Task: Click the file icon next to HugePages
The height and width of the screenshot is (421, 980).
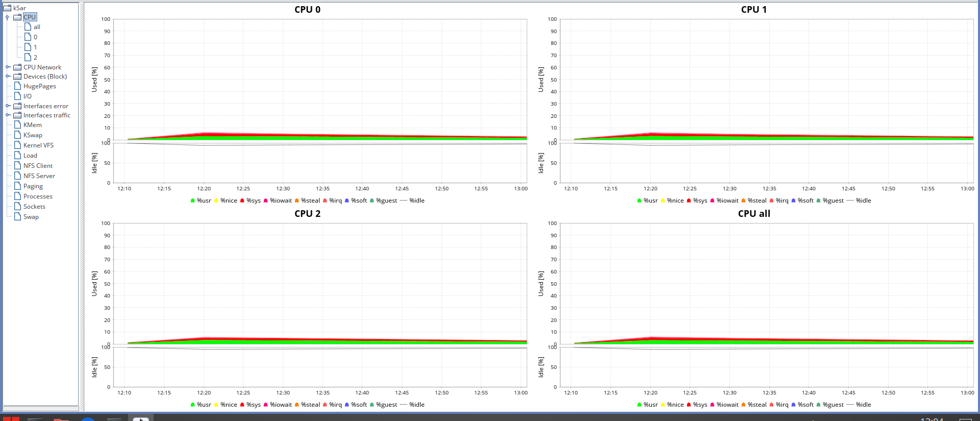Action: (18, 86)
